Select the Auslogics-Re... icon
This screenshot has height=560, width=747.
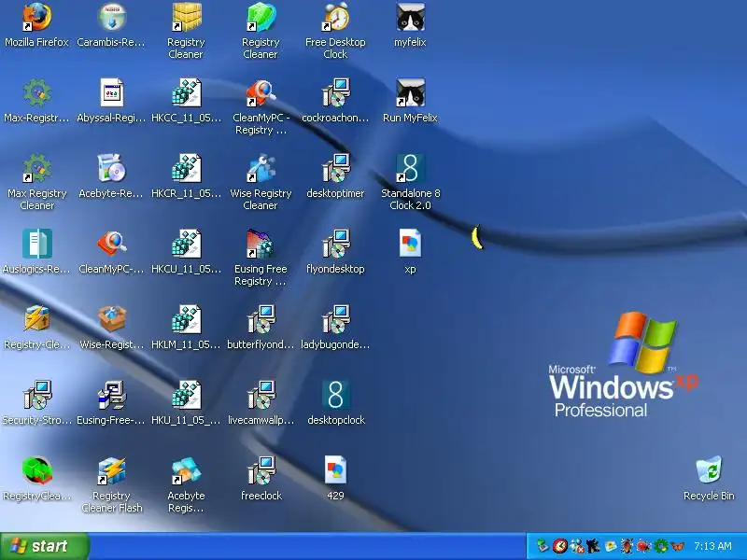pyautogui.click(x=36, y=244)
